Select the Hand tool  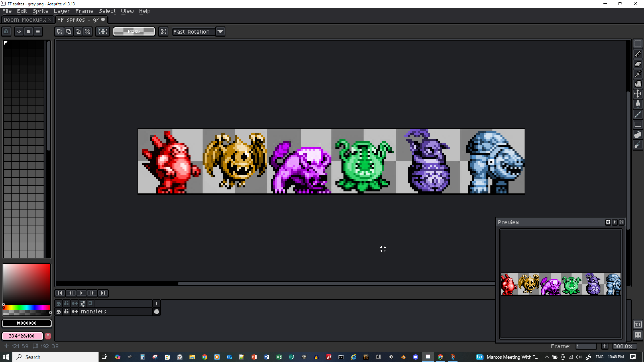[x=638, y=84]
